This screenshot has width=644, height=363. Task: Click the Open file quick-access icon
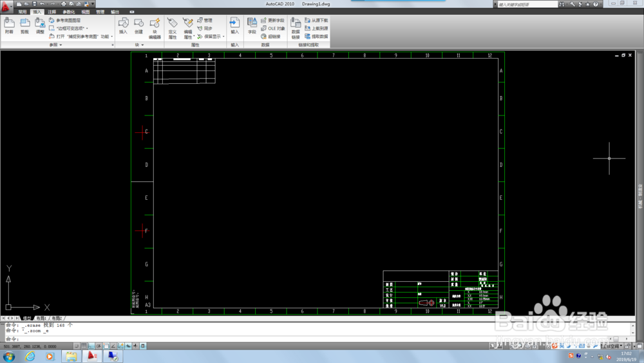[x=26, y=4]
